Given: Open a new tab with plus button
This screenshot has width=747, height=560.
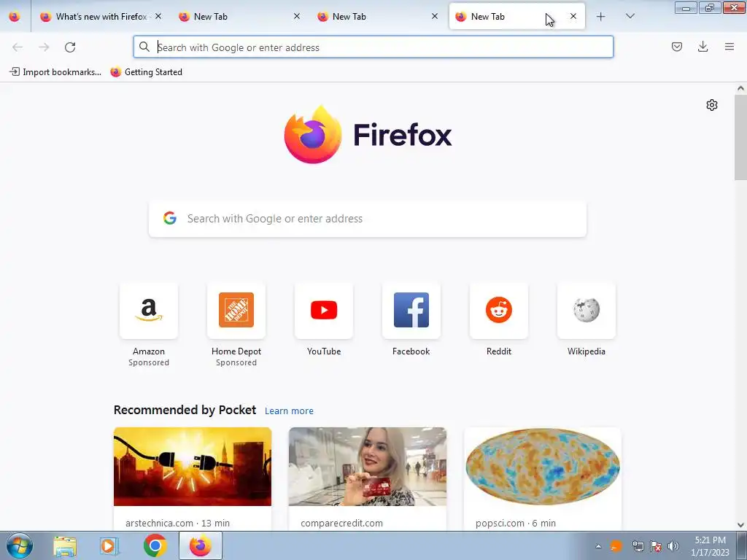Looking at the screenshot, I should point(601,17).
